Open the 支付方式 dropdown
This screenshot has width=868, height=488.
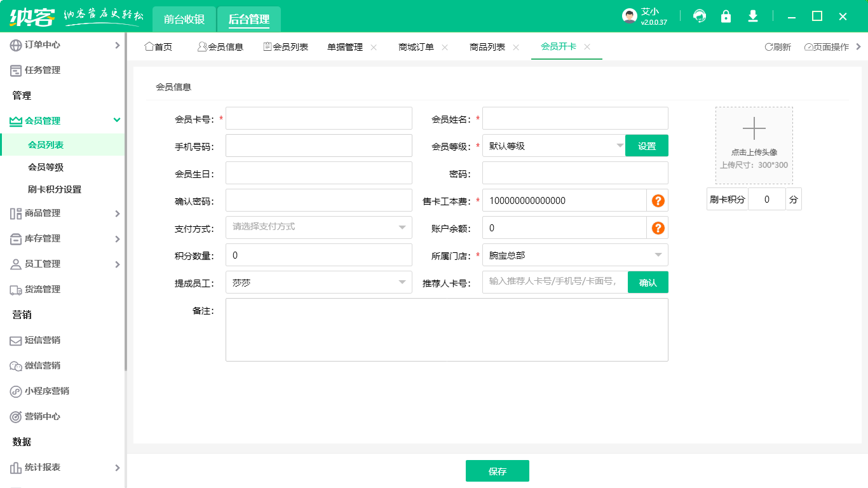(x=318, y=227)
